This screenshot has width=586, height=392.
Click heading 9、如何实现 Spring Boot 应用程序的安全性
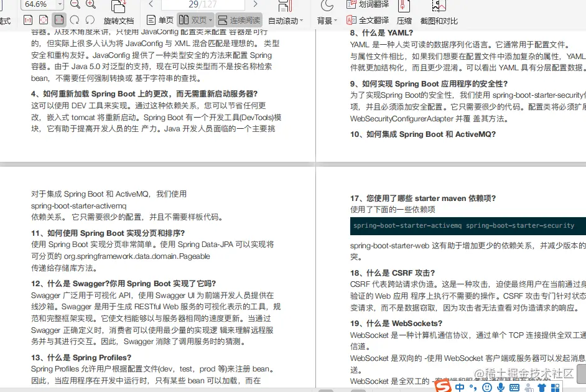click(429, 84)
